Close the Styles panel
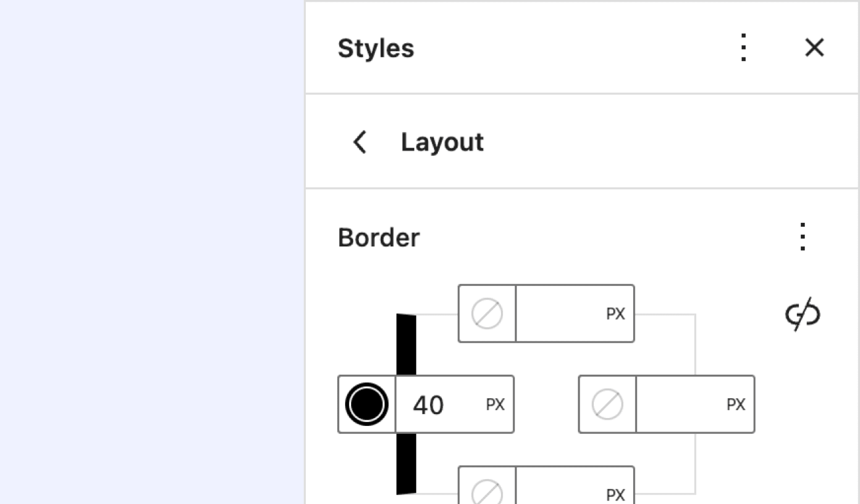Viewport: 860px width, 504px height. [x=814, y=47]
